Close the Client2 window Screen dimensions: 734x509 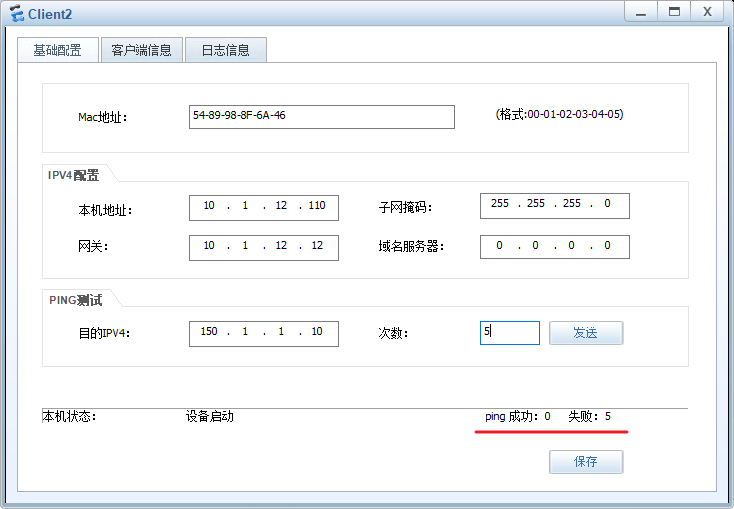click(707, 12)
